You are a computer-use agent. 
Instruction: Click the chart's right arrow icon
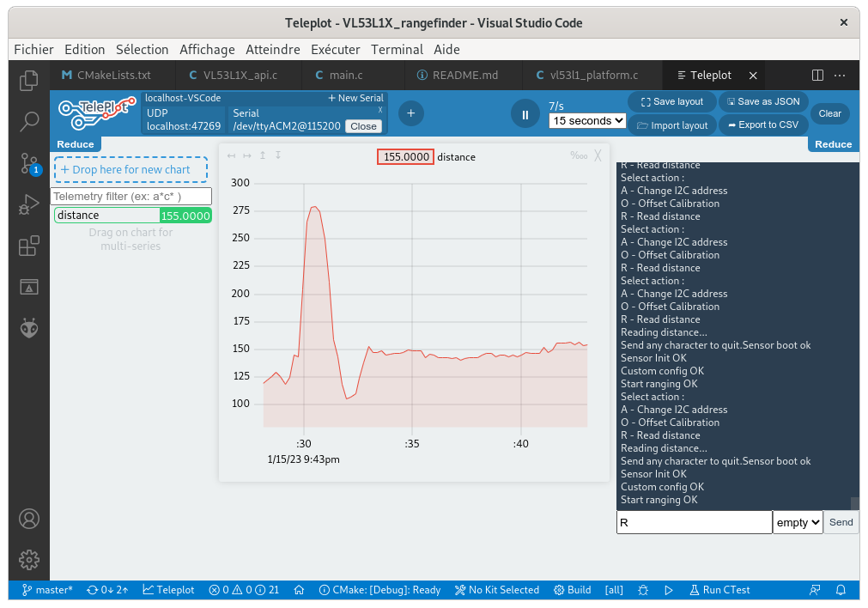click(247, 155)
